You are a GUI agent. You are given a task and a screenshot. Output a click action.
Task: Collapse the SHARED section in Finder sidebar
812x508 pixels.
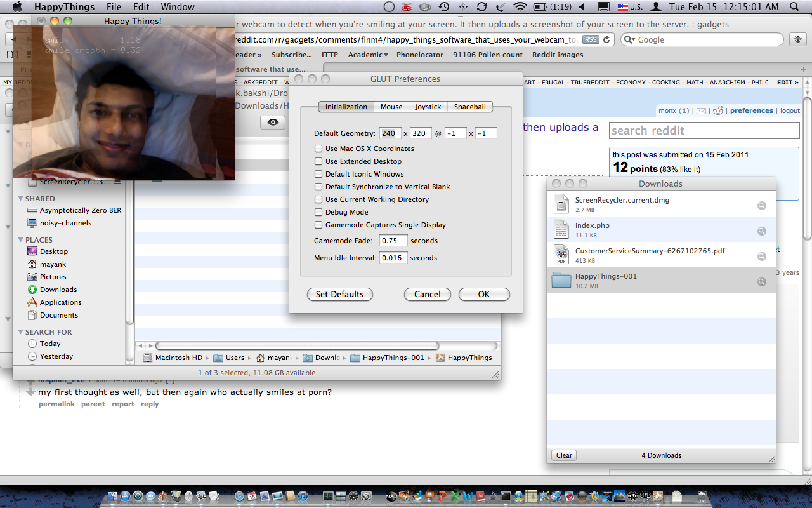tap(20, 199)
